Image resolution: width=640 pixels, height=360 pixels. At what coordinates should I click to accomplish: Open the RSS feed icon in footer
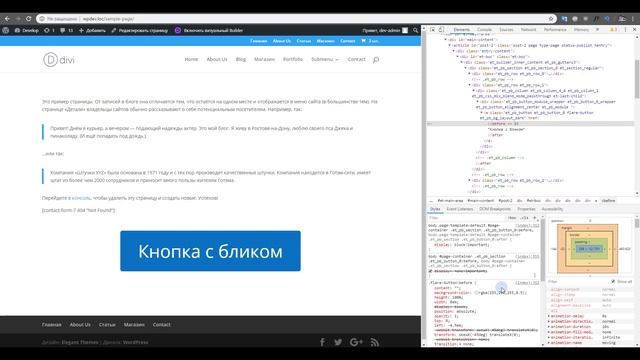(x=375, y=342)
